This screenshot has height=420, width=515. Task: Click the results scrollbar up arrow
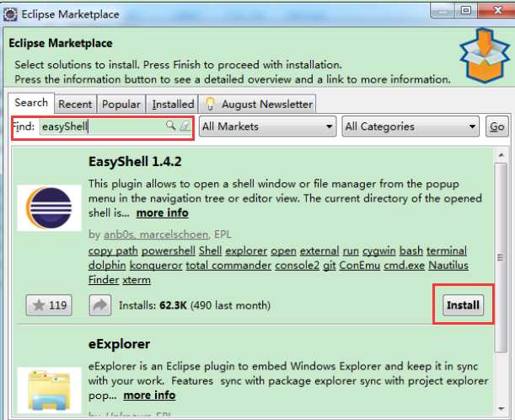[501, 155]
